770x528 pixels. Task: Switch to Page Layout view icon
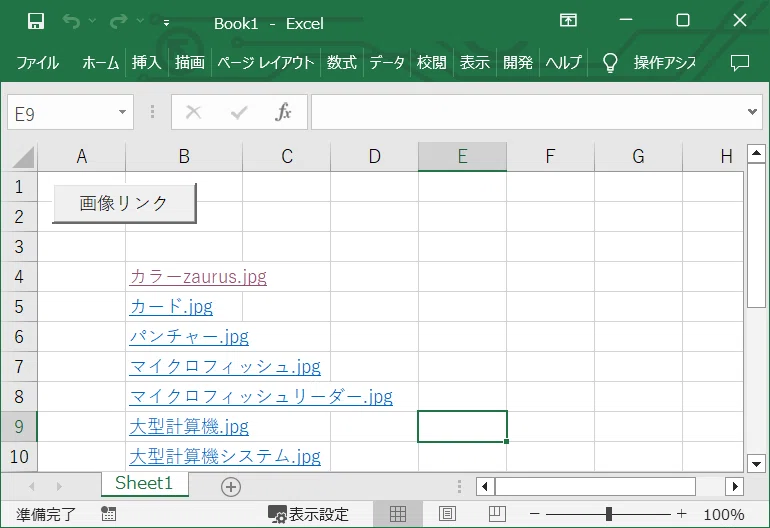[447, 514]
